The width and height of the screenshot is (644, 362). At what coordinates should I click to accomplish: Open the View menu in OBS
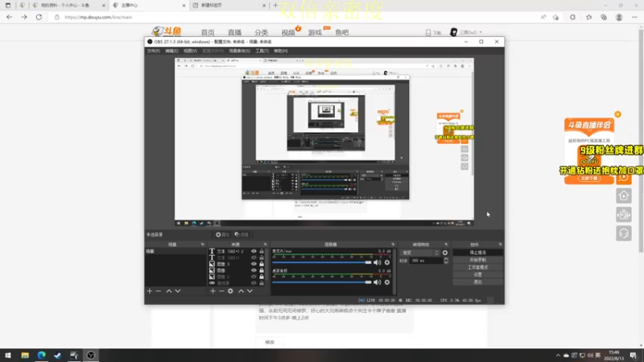190,51
